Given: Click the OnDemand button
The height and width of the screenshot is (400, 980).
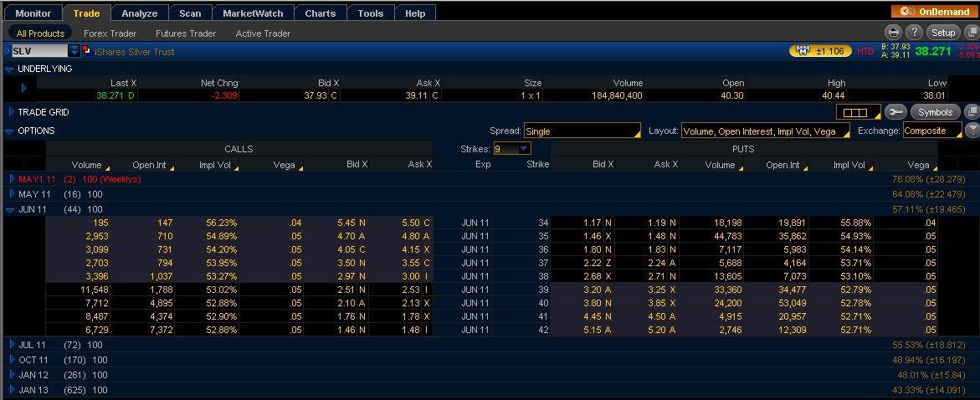Looking at the screenshot, I should pyautogui.click(x=934, y=11).
